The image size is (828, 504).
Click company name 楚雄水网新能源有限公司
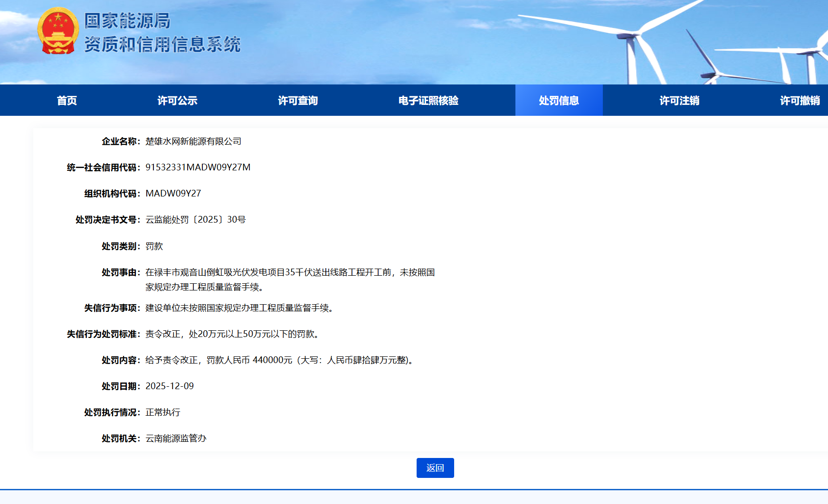click(193, 141)
